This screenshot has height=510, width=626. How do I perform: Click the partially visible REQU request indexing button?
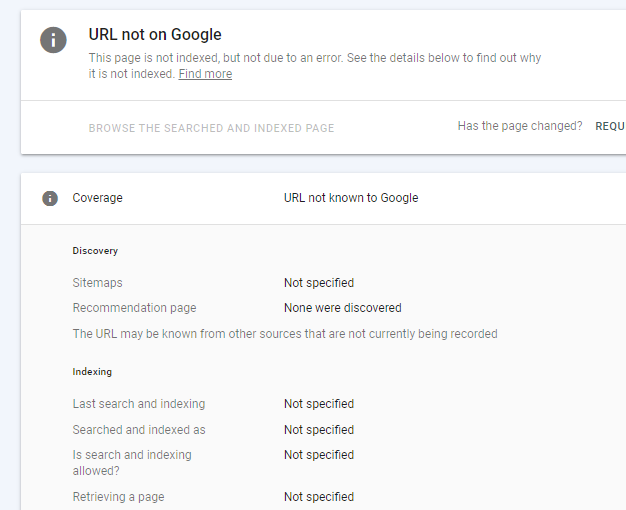tap(610, 126)
